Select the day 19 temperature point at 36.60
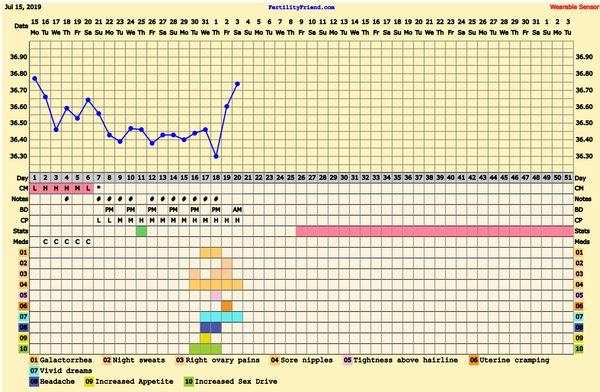600x392 pixels. pyautogui.click(x=227, y=106)
